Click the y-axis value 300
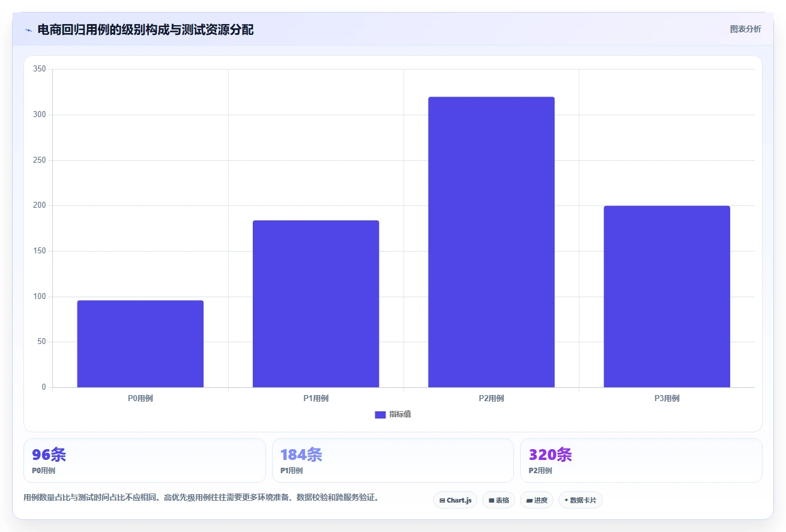The width and height of the screenshot is (786, 532). [x=40, y=115]
